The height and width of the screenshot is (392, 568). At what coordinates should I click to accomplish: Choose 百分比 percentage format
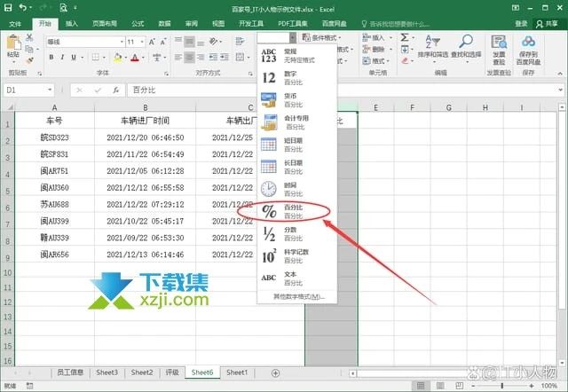[x=297, y=211]
